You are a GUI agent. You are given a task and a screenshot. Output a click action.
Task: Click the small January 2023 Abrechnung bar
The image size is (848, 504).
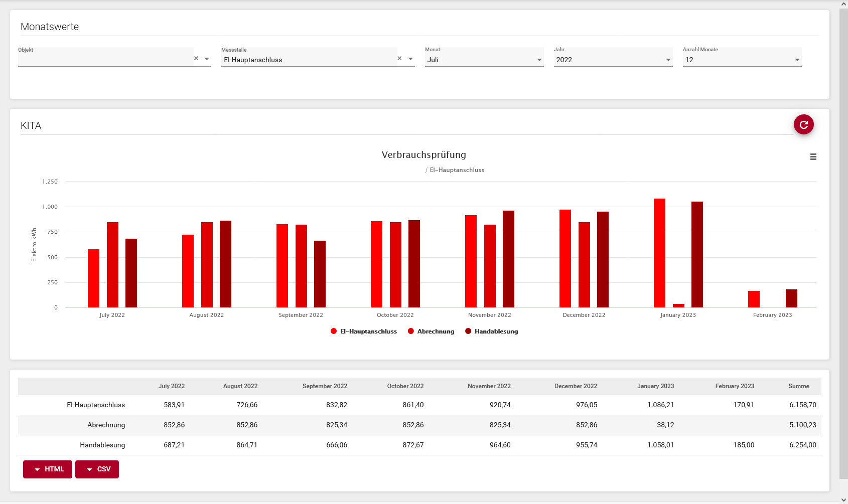click(678, 305)
